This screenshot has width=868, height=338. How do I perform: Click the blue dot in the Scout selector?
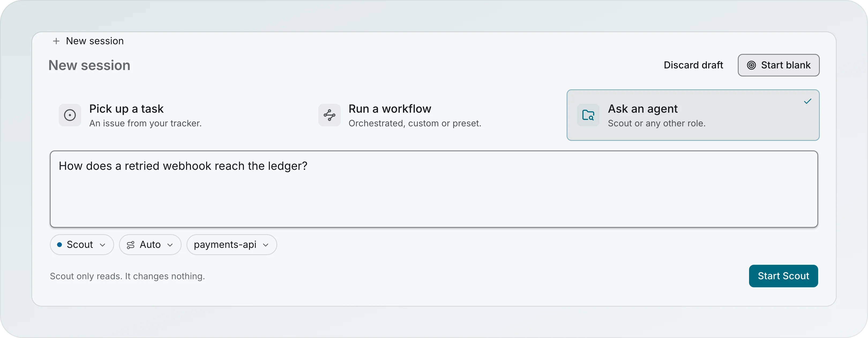click(59, 245)
